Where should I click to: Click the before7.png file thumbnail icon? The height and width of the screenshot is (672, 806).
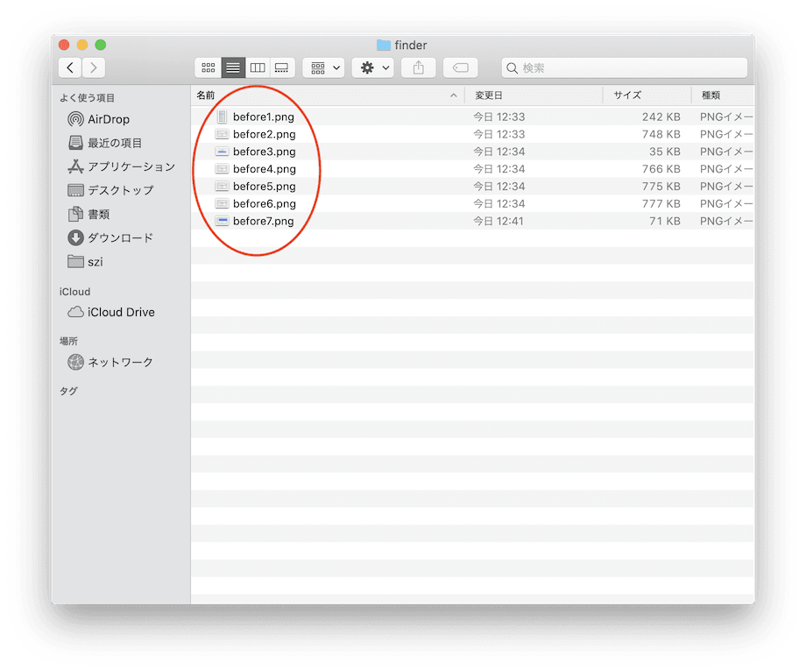222,221
